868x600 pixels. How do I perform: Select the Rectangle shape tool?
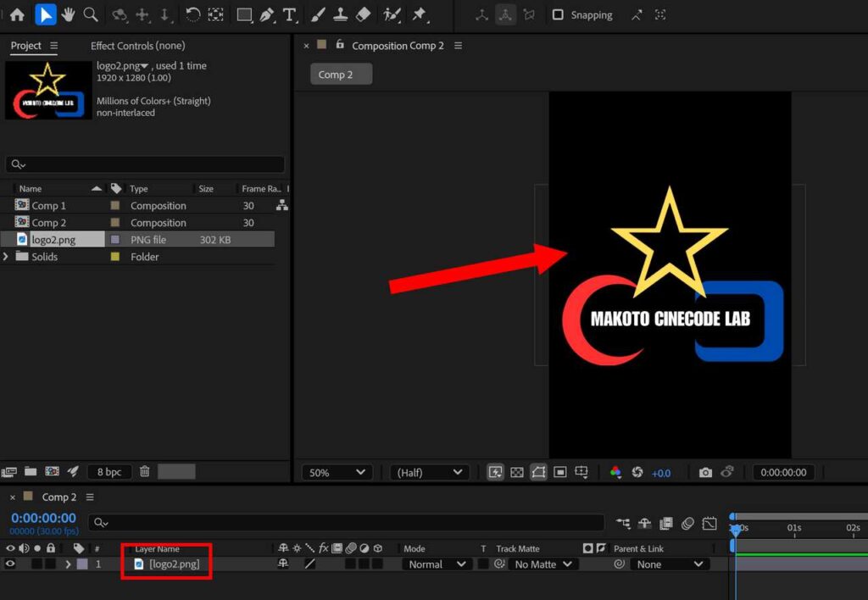pos(244,15)
